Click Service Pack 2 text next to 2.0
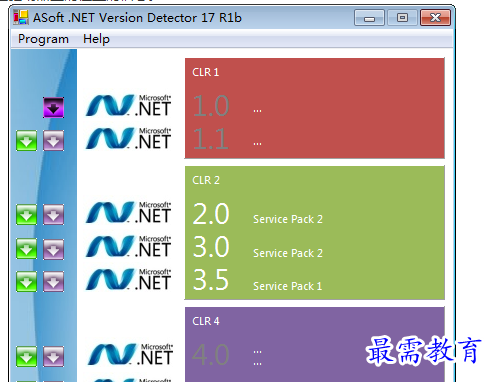The image size is (490, 382). click(288, 219)
